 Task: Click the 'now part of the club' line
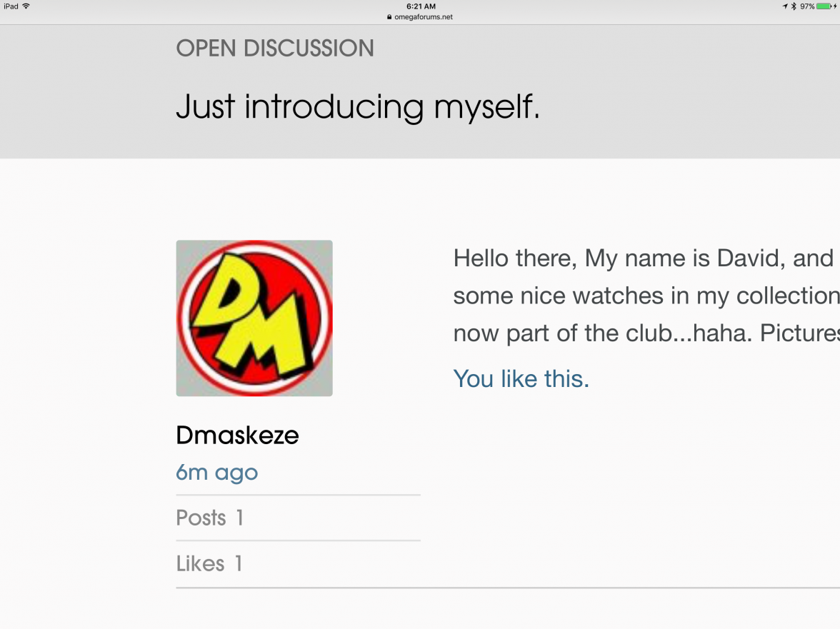pos(643,333)
